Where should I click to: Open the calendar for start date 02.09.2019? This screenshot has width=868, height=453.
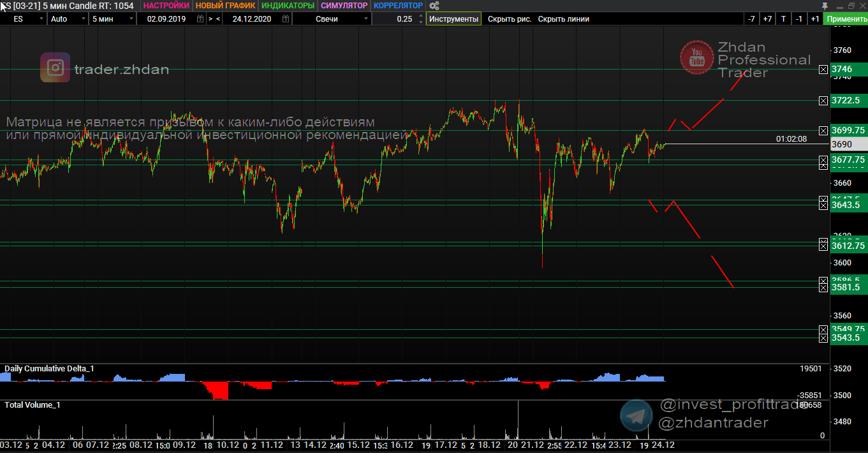click(x=200, y=19)
